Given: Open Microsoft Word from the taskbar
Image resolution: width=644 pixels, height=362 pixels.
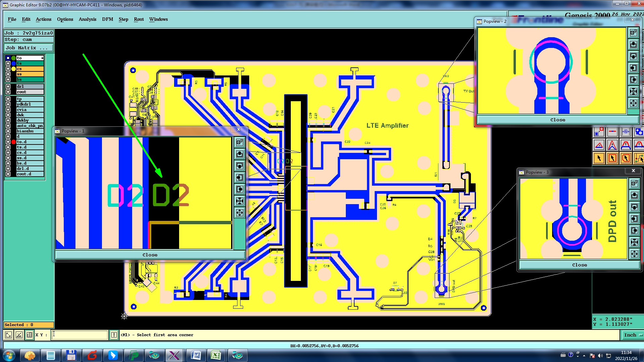Looking at the screenshot, I should [x=196, y=355].
